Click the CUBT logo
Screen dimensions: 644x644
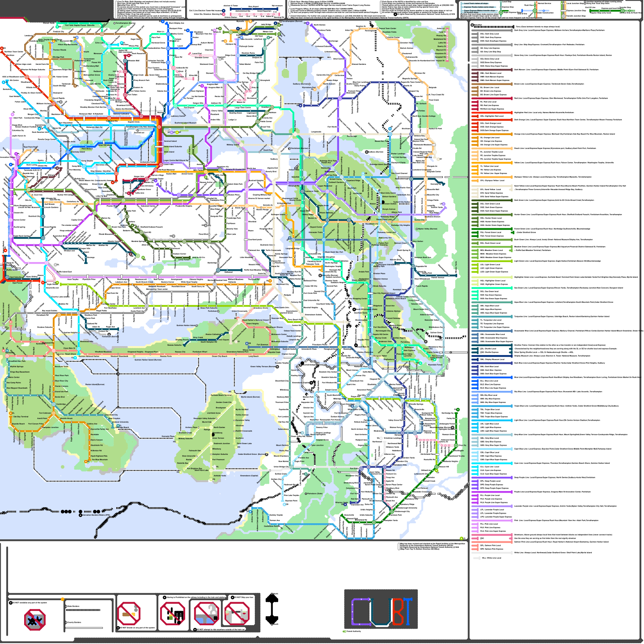[381, 609]
